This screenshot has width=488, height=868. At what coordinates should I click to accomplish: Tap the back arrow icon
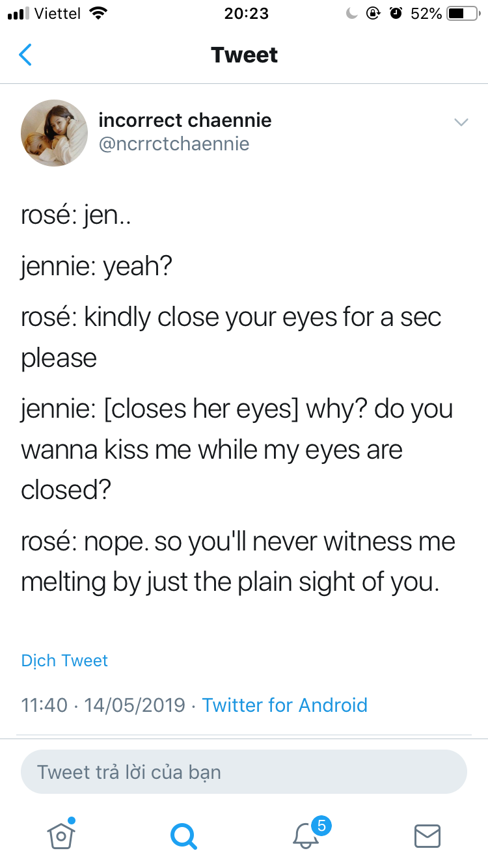coord(25,55)
